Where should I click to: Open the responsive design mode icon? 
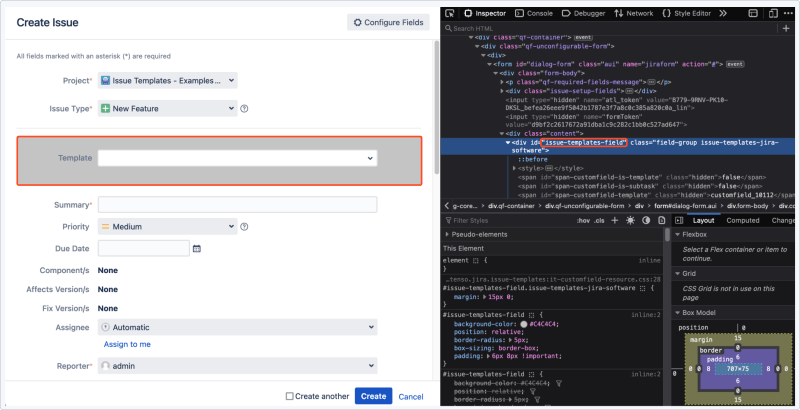coord(773,13)
